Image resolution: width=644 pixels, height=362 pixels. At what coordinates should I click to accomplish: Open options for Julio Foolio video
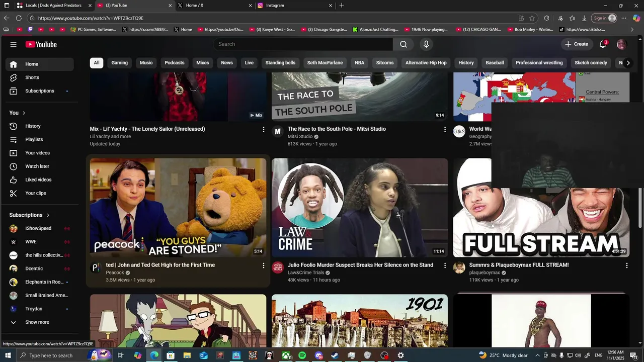pos(445,265)
